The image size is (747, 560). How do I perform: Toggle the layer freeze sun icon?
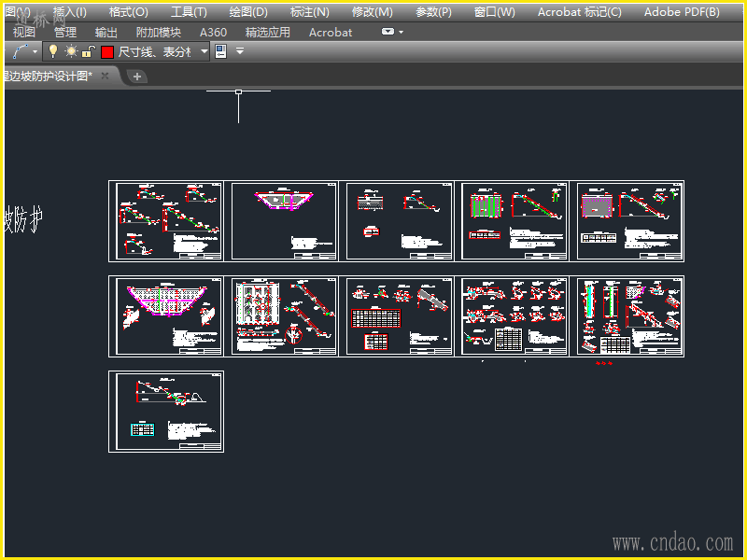[71, 52]
